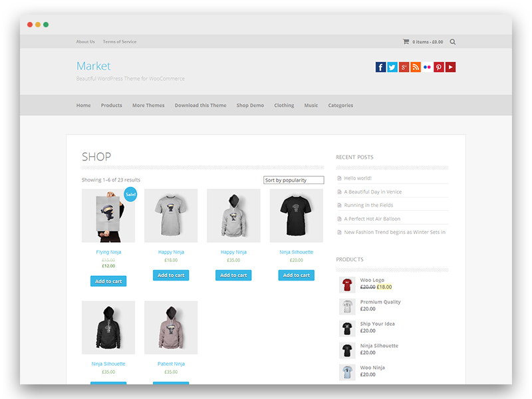Click the search magnifier icon

453,42
